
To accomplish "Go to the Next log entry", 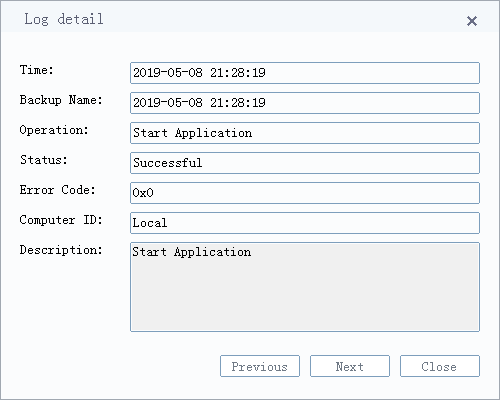I will click(350, 366).
